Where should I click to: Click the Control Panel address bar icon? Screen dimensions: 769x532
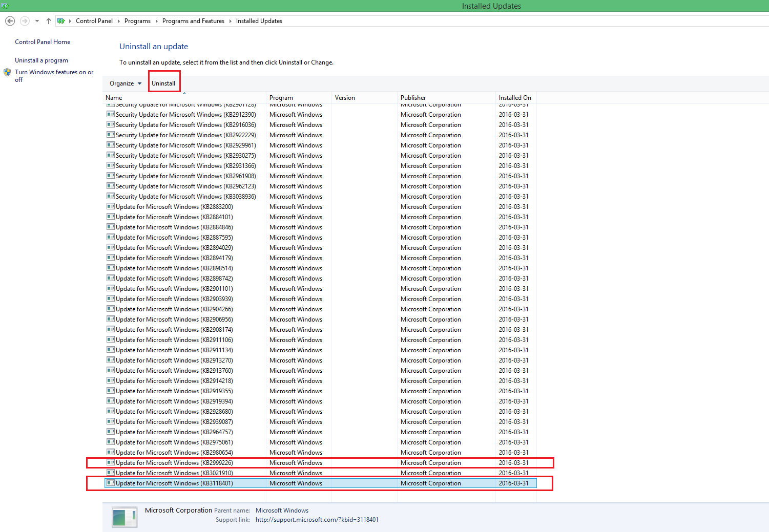pyautogui.click(x=61, y=21)
